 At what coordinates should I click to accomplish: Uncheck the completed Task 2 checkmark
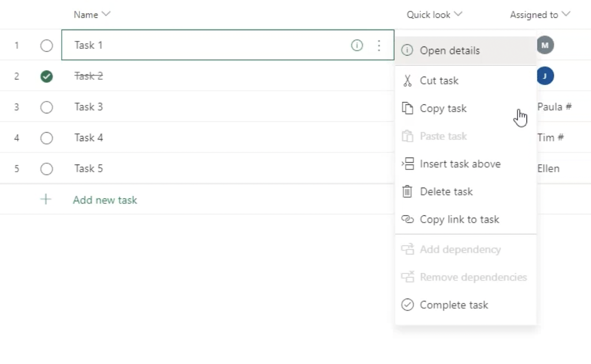[x=47, y=76]
